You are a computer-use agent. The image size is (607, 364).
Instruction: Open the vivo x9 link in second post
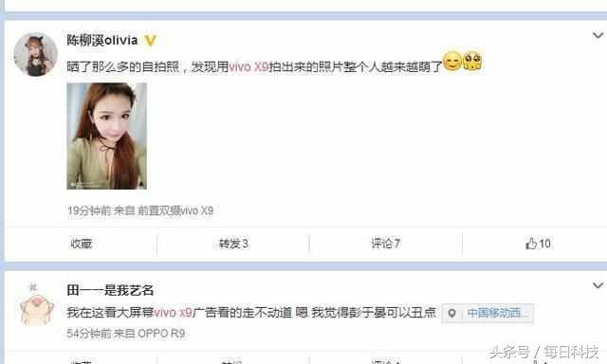pos(173,312)
